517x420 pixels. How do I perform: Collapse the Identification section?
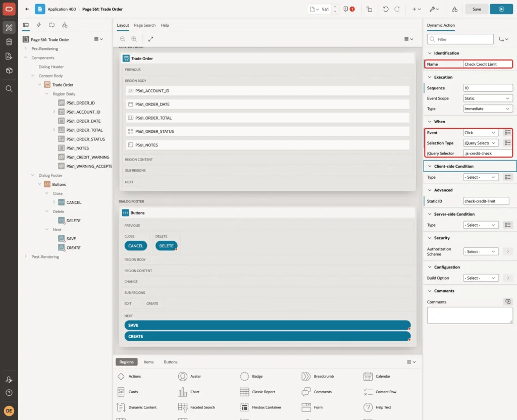(x=430, y=53)
